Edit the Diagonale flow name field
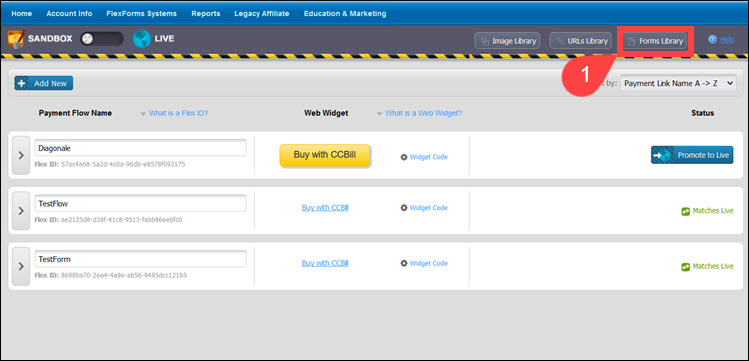 (x=140, y=148)
